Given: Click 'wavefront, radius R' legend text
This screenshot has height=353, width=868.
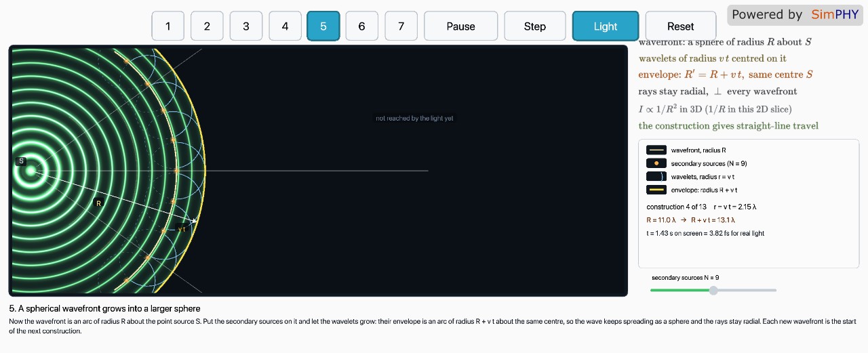Looking at the screenshot, I should point(698,150).
